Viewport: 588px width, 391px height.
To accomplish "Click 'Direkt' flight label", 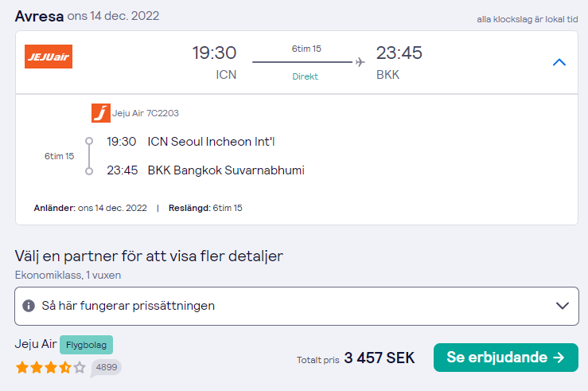I will click(x=306, y=77).
